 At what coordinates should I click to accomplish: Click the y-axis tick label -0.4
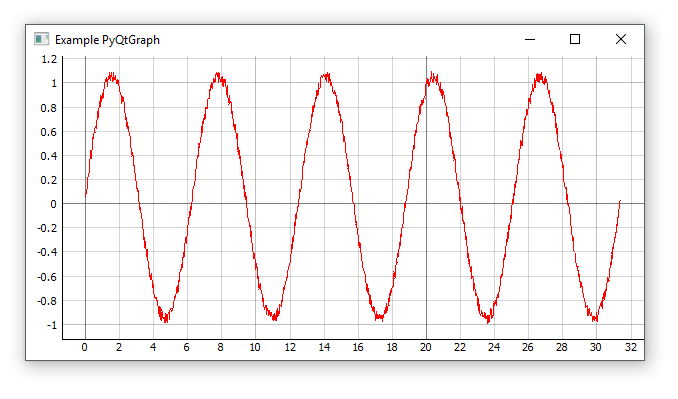[x=47, y=252]
